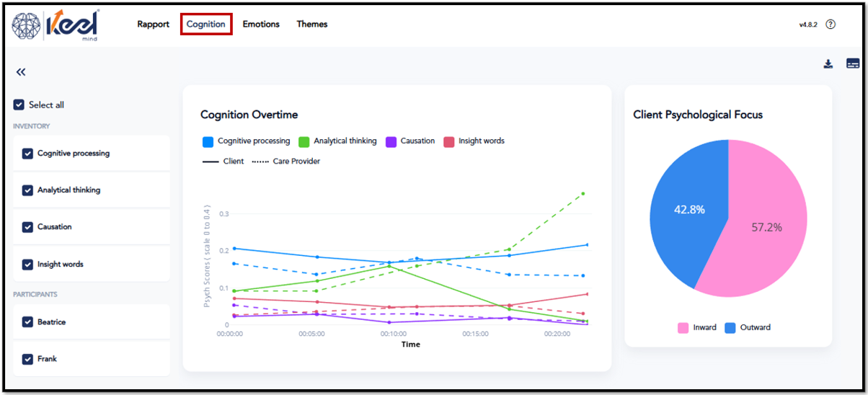Click the purple Causation legend swatch
Viewport: 868px width, 395px height.
point(391,141)
